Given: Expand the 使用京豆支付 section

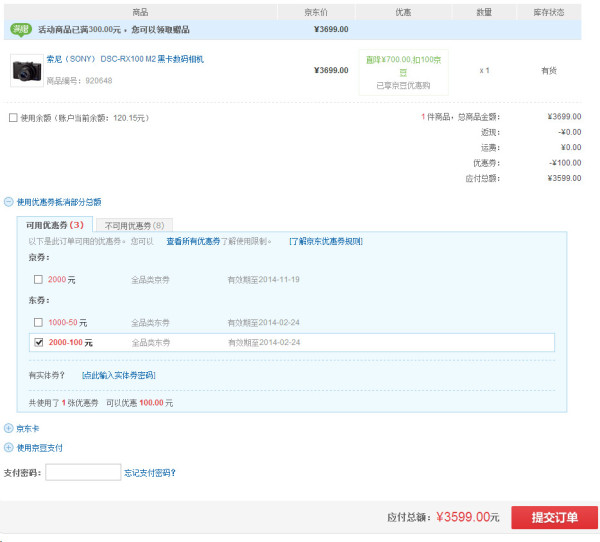Looking at the screenshot, I should (8, 447).
